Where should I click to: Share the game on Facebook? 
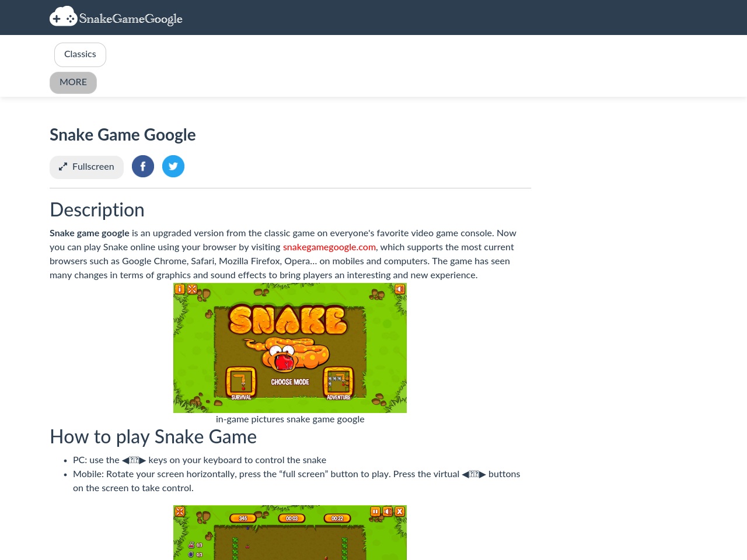pyautogui.click(x=143, y=166)
